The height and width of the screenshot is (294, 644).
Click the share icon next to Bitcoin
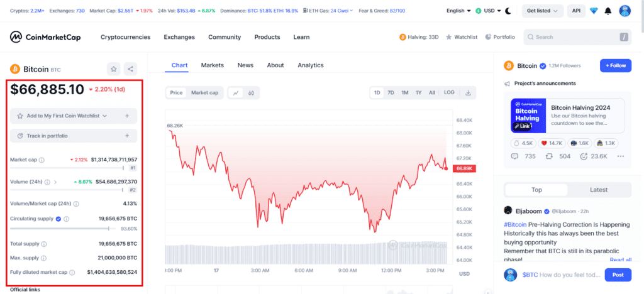[x=131, y=69]
